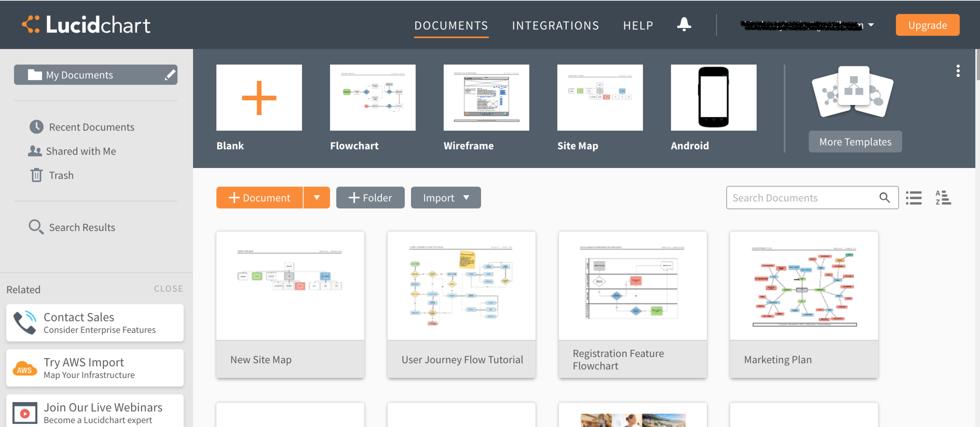The width and height of the screenshot is (980, 427).
Task: Click the A-Z sort icon
Action: tap(943, 198)
